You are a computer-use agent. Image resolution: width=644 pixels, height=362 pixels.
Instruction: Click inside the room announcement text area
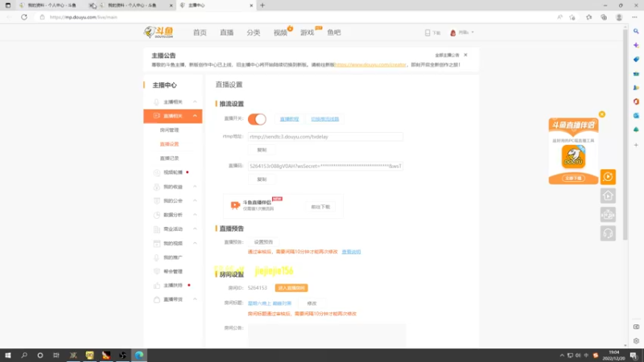point(327,335)
